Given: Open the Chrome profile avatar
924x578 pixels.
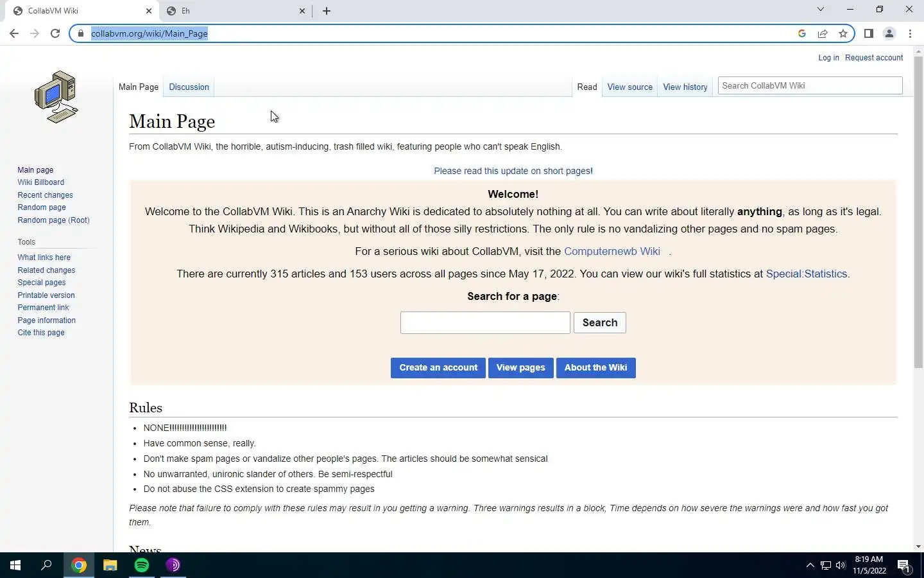Looking at the screenshot, I should click(889, 33).
